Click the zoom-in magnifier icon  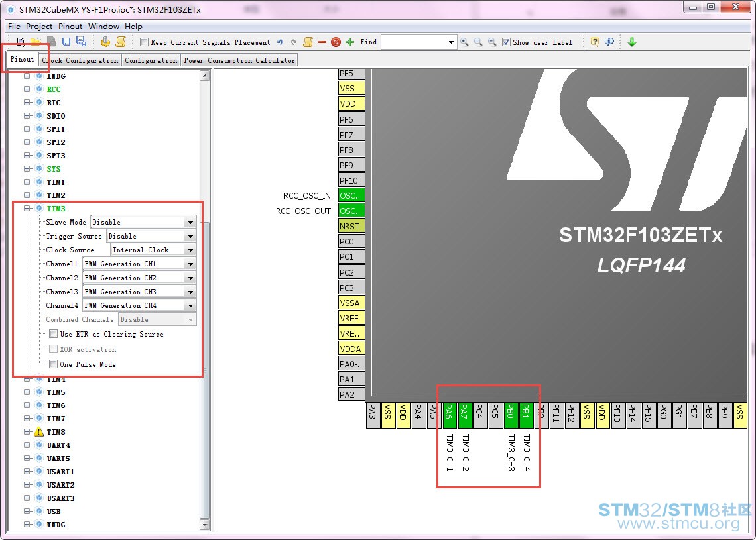464,42
